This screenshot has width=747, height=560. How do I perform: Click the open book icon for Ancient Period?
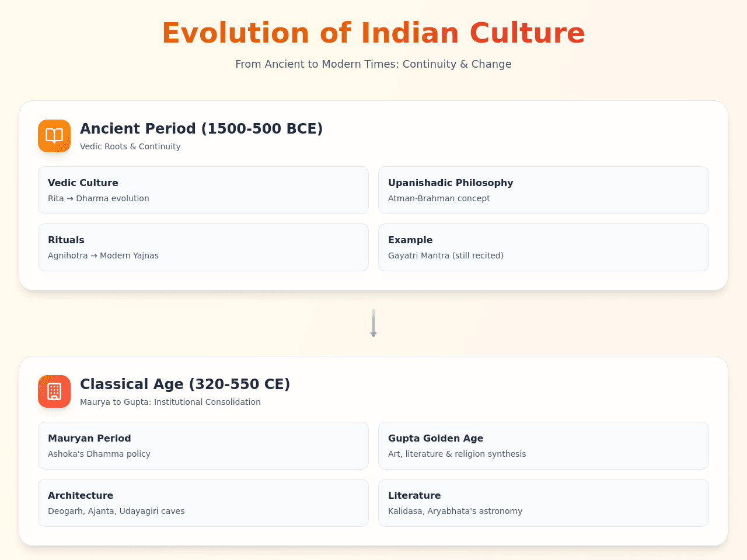click(x=54, y=136)
